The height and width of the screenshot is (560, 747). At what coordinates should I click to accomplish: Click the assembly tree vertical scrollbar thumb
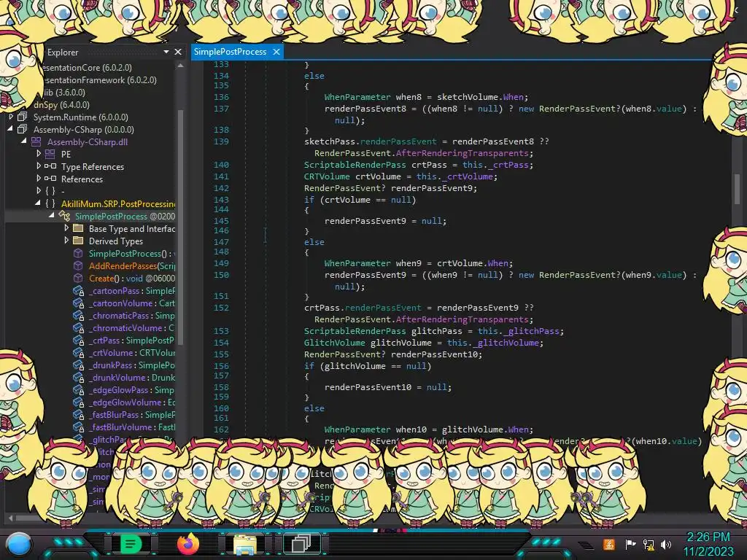(180, 226)
